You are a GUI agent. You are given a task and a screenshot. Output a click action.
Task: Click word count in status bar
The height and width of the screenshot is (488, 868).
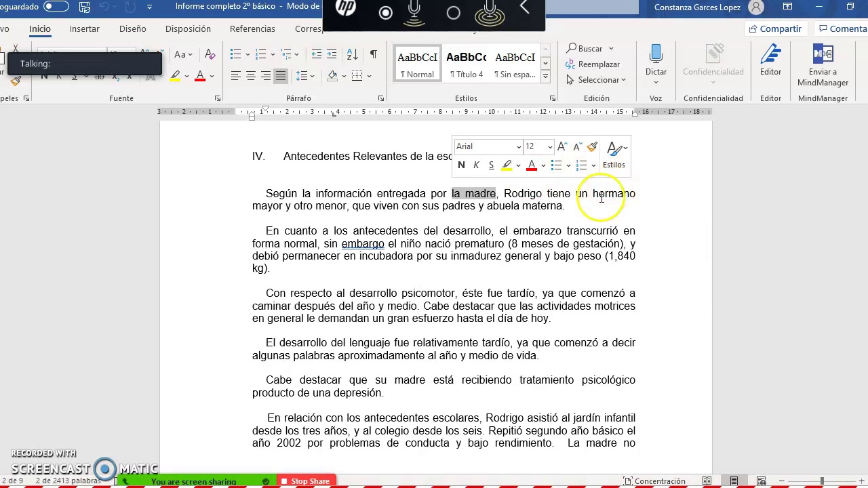pos(68,481)
